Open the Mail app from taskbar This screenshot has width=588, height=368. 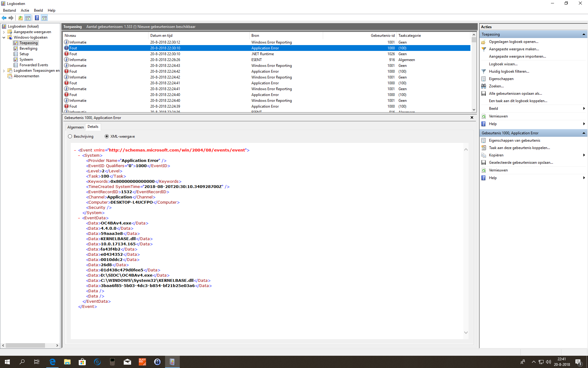click(127, 362)
